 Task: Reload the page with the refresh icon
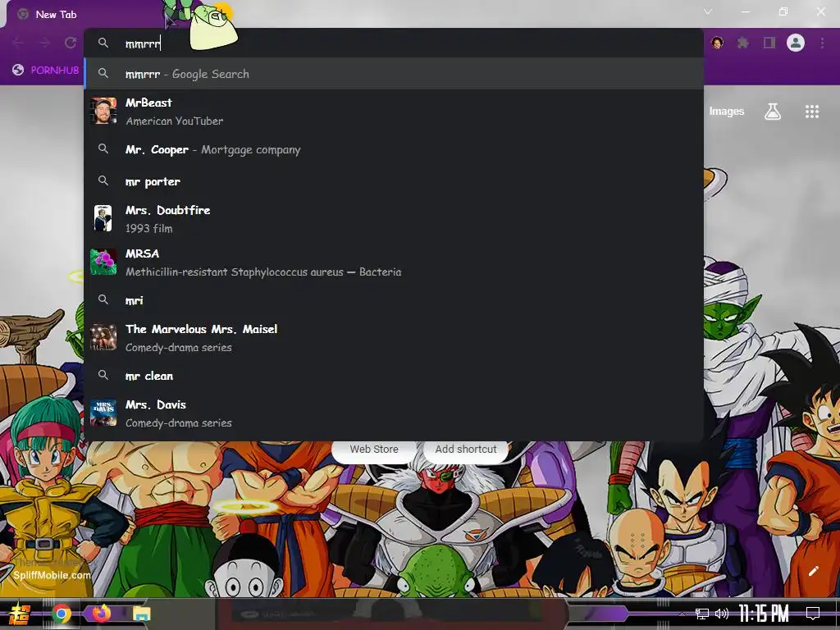71,43
